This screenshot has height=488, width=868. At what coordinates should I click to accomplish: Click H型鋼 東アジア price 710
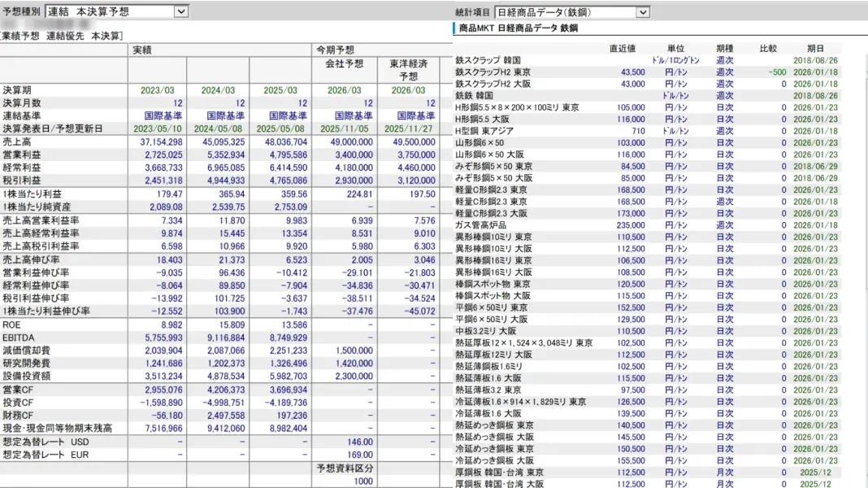pos(638,131)
